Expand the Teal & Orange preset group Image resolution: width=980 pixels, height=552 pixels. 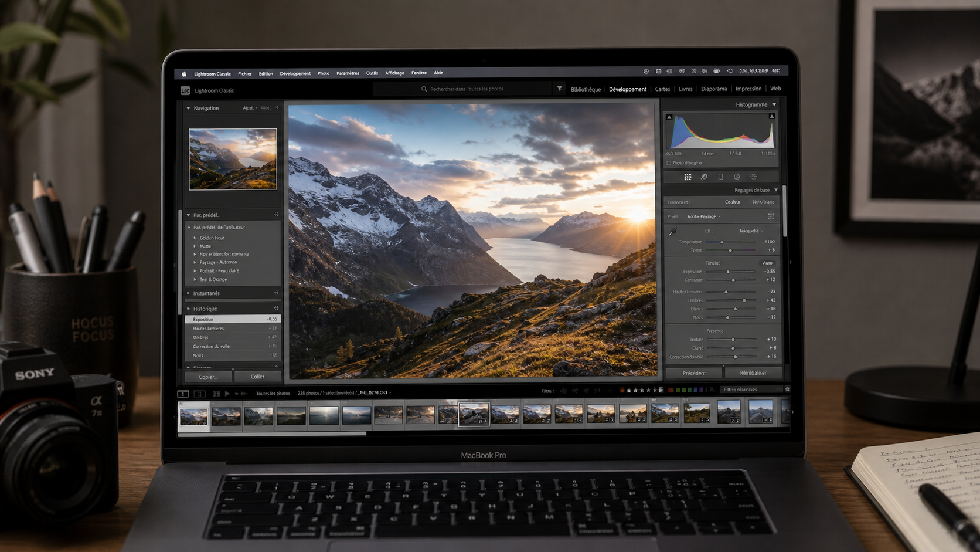point(195,279)
